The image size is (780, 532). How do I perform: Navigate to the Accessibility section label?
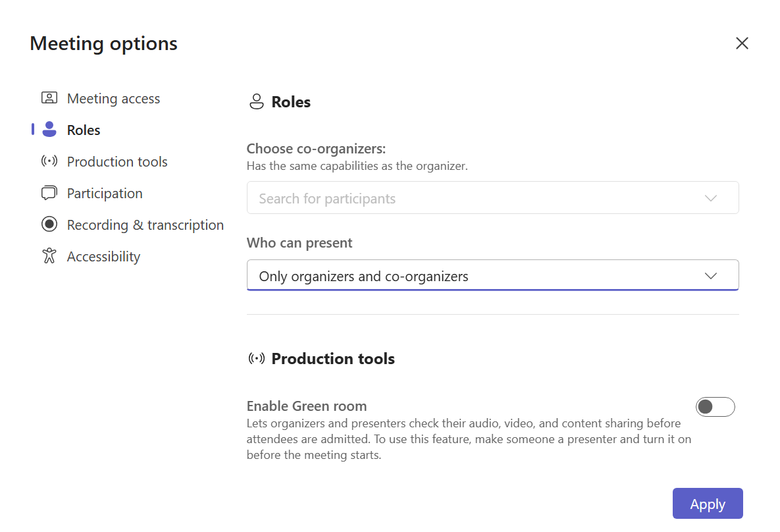(x=103, y=257)
